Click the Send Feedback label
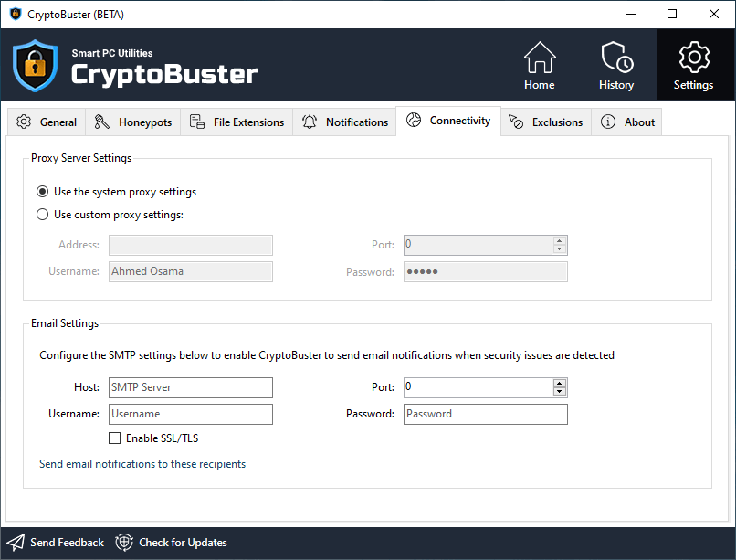Image resolution: width=736 pixels, height=560 pixels. [x=68, y=543]
